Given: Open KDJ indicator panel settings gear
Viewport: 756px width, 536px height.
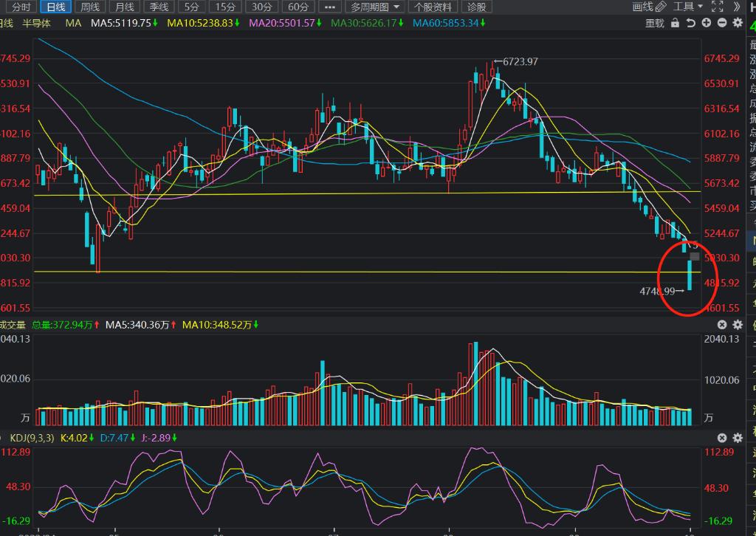Looking at the screenshot, I should click(x=736, y=438).
